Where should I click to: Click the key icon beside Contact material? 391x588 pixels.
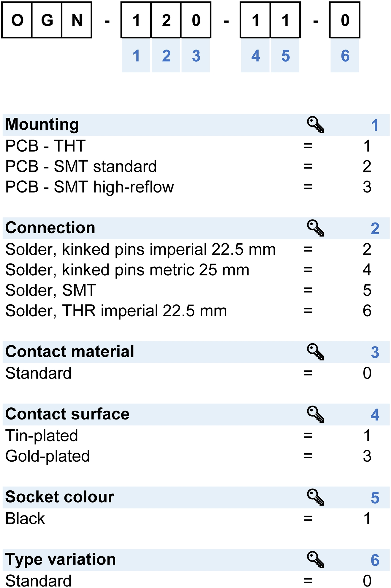315,352
